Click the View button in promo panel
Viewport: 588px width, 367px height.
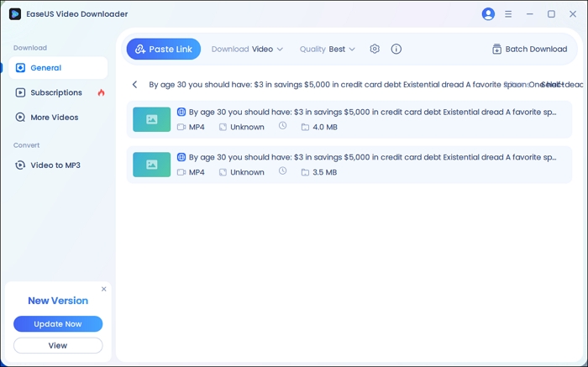tap(58, 345)
